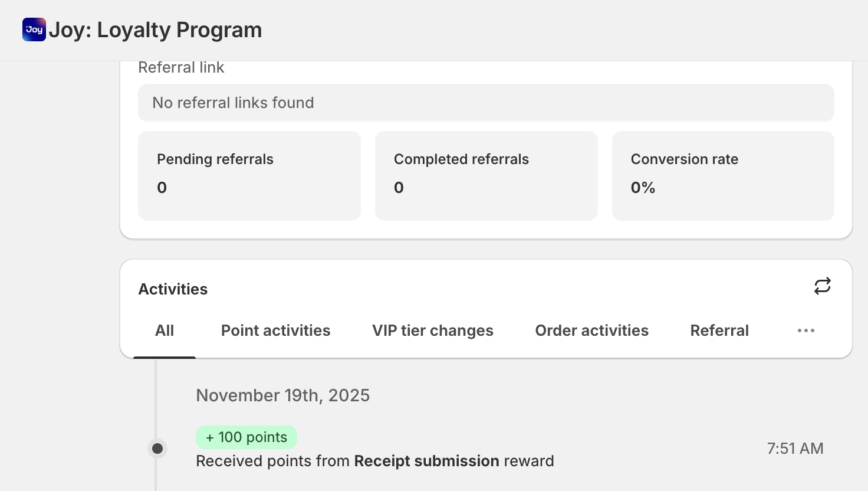This screenshot has height=491, width=868.
Task: Click the date heading November 19th, 2025
Action: pos(283,395)
